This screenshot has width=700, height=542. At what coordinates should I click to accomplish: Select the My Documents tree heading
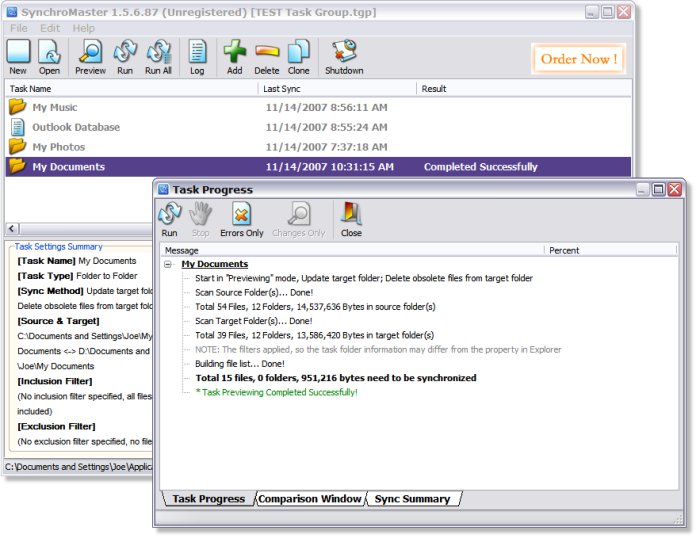coord(215,264)
